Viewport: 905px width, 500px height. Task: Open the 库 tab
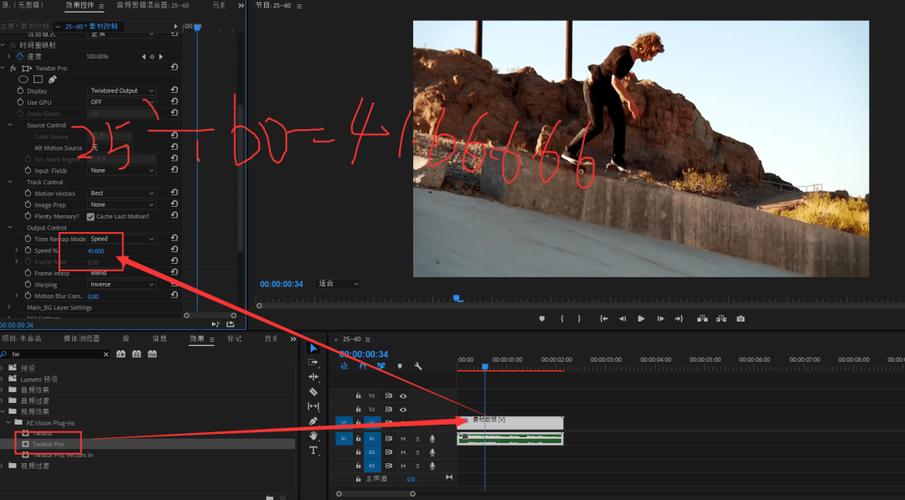126,338
